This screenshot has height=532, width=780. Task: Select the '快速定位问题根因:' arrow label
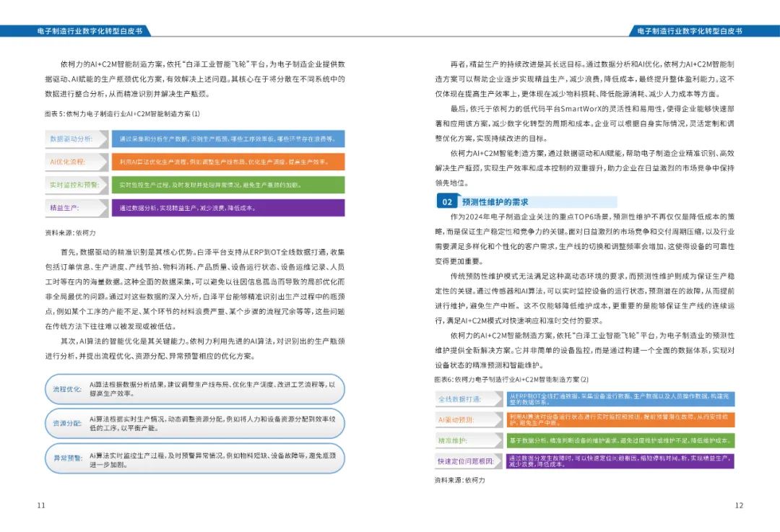click(x=468, y=461)
